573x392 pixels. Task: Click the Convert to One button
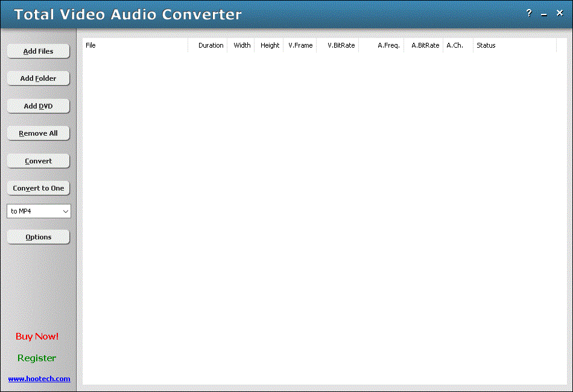39,188
